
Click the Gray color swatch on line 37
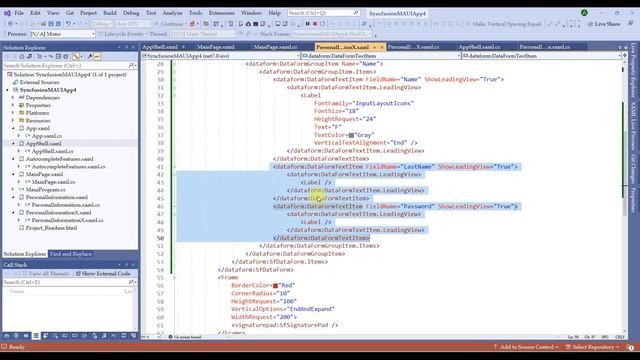pyautogui.click(x=351, y=135)
